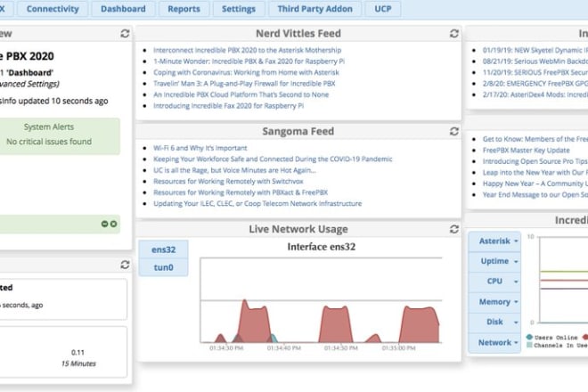Refresh the load average statistics panel
The width and height of the screenshot is (588, 392).
125,265
